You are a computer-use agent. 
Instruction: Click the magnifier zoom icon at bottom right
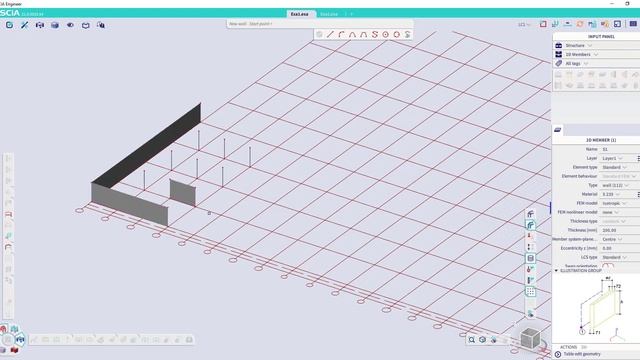pos(471,340)
